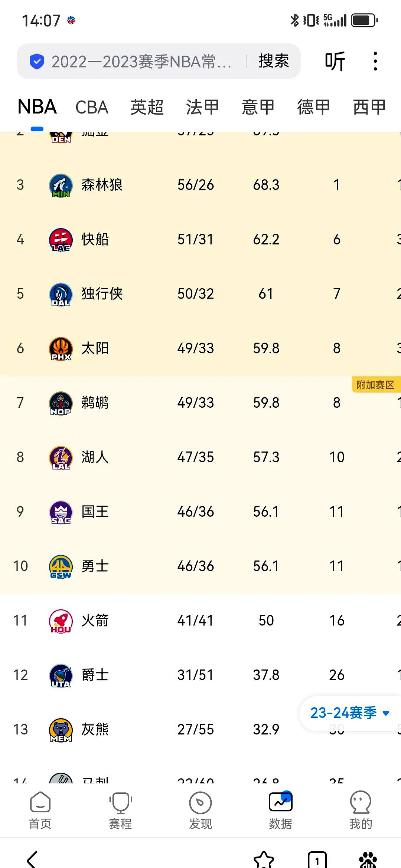This screenshot has height=868, width=401.
Task: Open the Schedule (赛程) tab icon
Action: [120, 810]
